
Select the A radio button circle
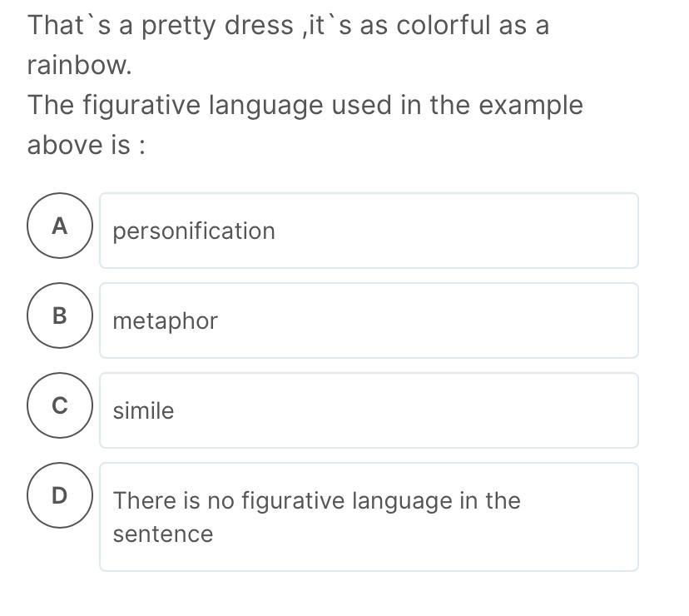click(59, 225)
